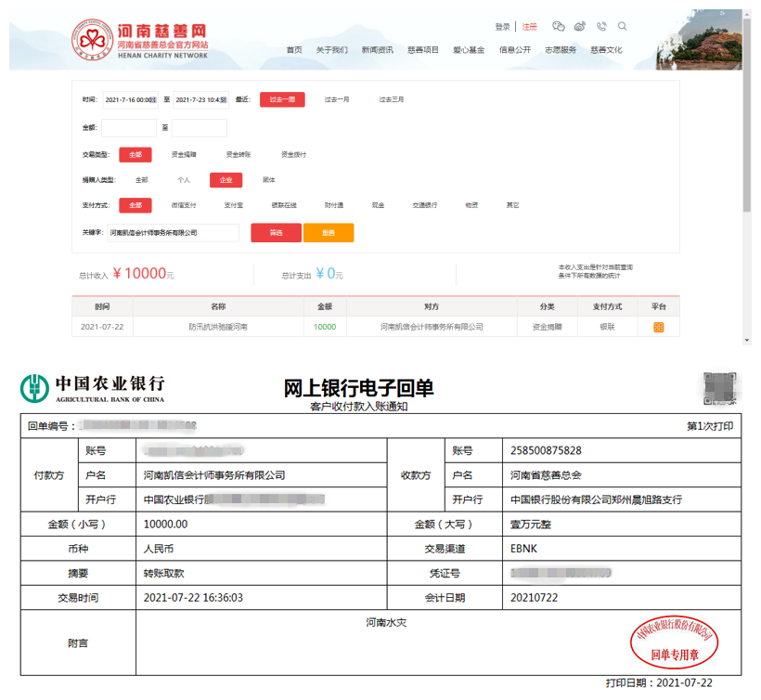The width and height of the screenshot is (761, 700).
Task: Click the 金额 column header
Action: coord(325,306)
